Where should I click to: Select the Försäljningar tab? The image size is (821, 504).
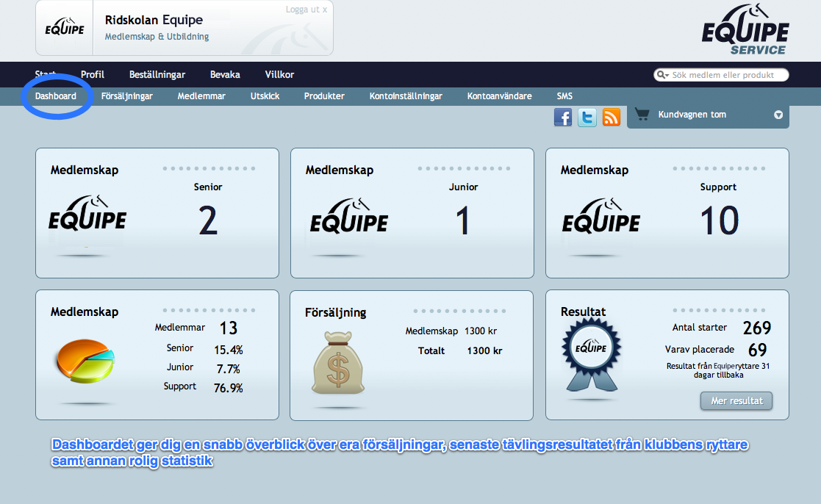point(126,96)
